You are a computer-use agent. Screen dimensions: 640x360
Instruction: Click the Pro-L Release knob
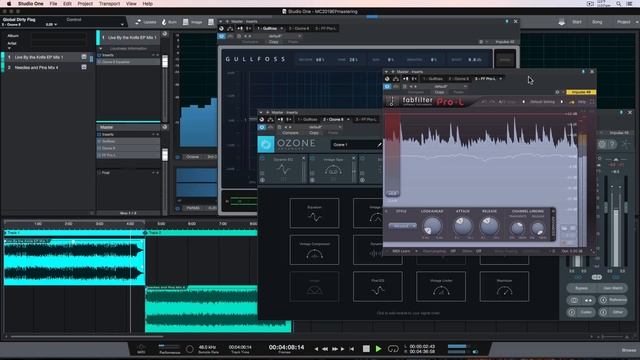[x=489, y=225]
